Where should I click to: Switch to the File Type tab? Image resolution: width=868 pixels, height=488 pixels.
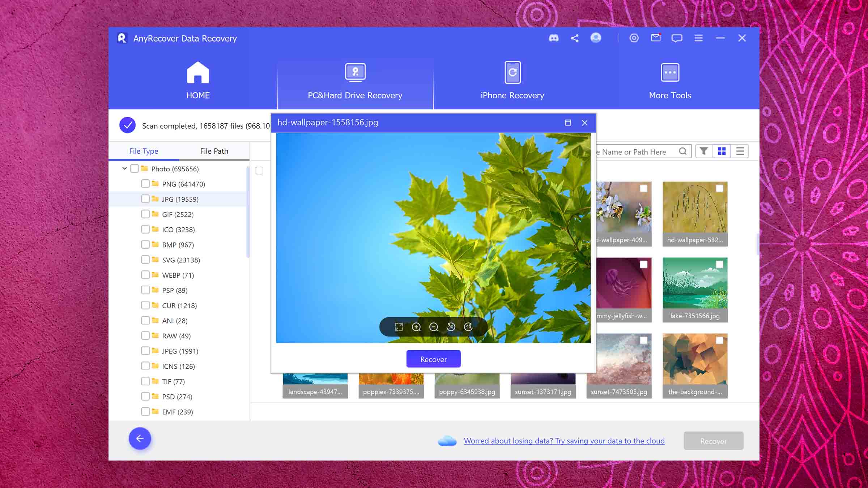click(144, 151)
